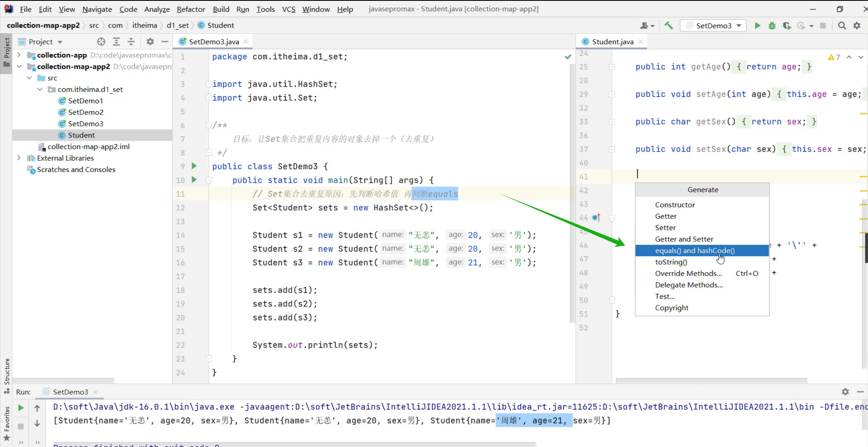Click rerun arrow in Run panel
Image resolution: width=868 pixels, height=447 pixels.
(x=21, y=408)
